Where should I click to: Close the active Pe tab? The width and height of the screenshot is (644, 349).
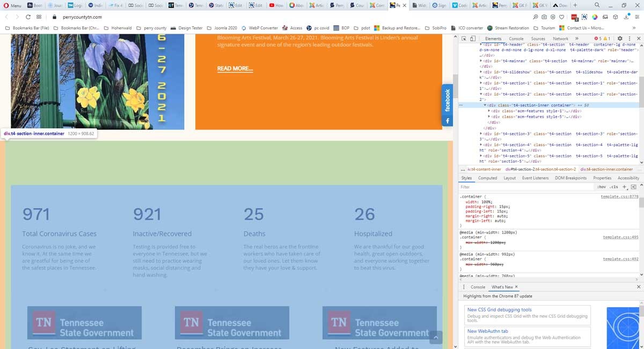[404, 5]
